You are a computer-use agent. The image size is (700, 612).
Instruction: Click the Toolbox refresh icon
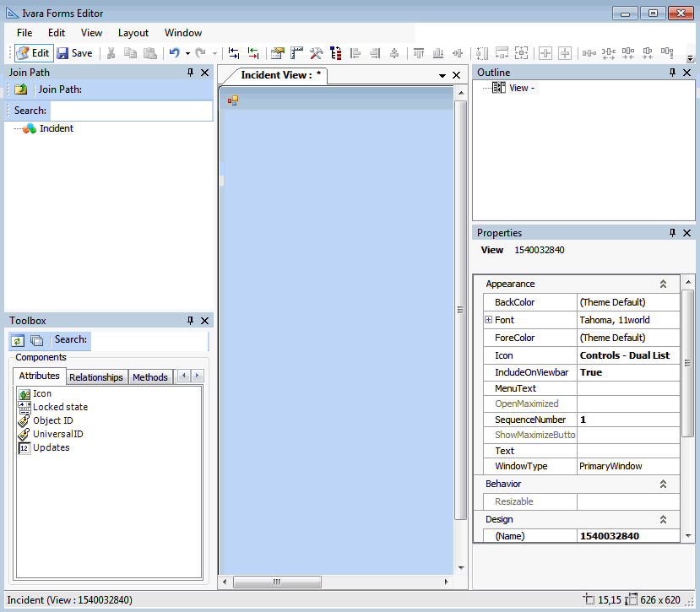click(x=18, y=340)
